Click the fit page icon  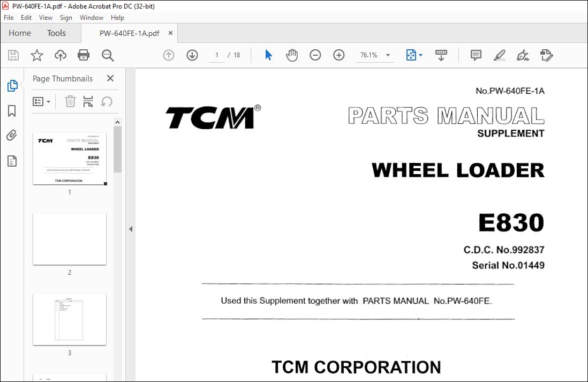point(411,55)
